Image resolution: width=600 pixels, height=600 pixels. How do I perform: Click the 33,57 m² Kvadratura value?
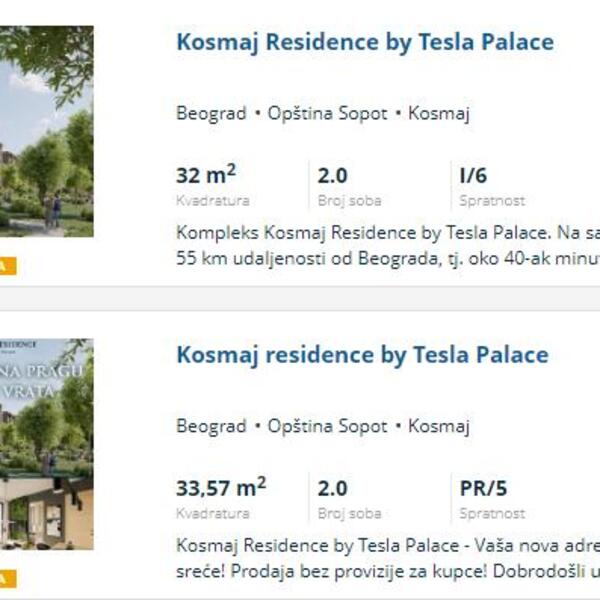click(x=221, y=489)
